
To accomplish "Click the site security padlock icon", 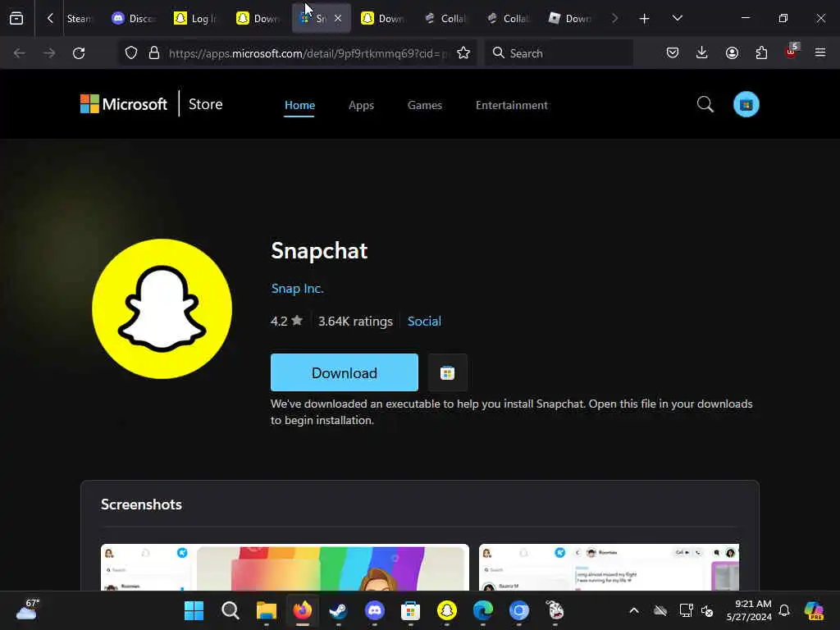I will [x=154, y=53].
